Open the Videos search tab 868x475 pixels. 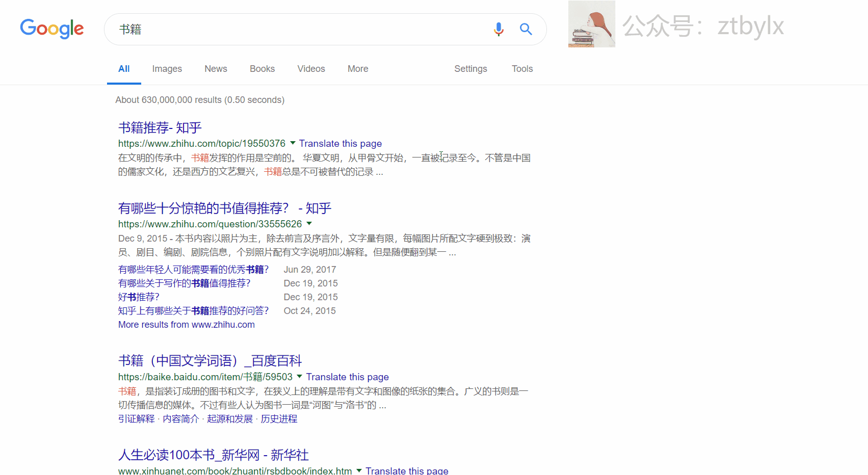point(311,69)
